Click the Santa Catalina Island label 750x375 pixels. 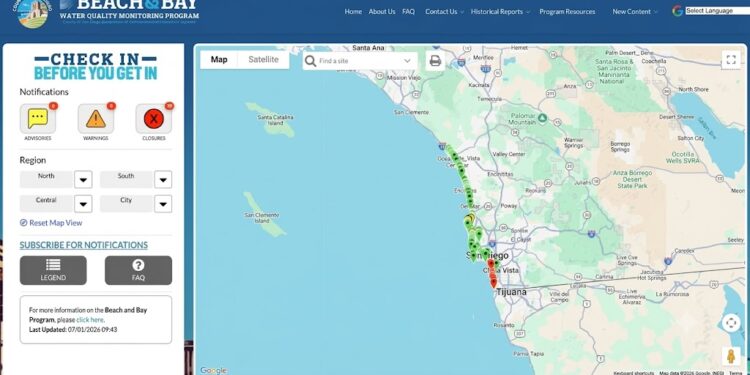click(276, 120)
